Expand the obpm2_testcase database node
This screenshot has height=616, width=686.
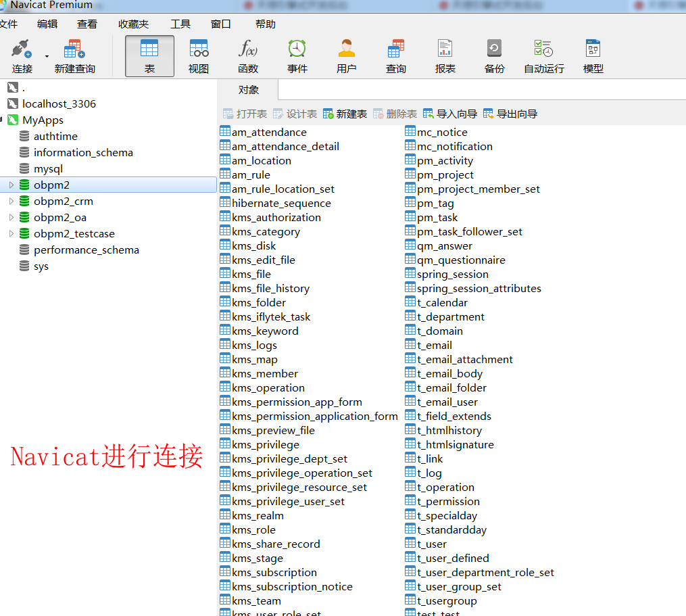click(11, 234)
